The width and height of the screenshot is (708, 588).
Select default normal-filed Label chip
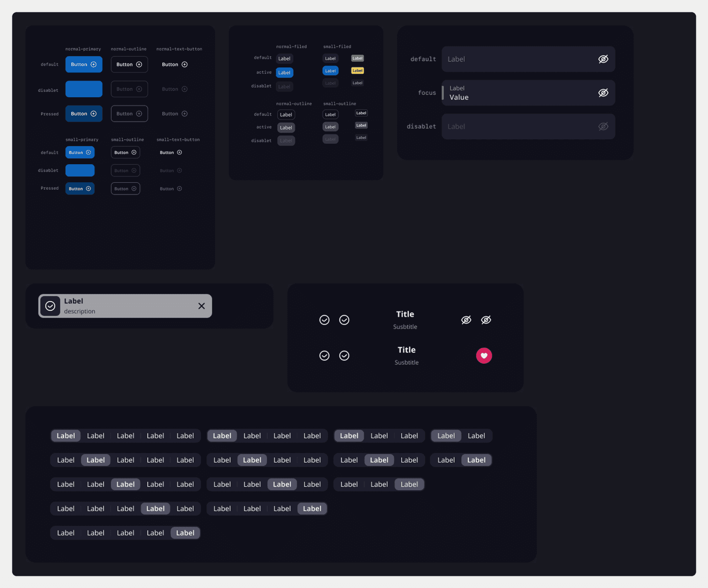point(285,59)
